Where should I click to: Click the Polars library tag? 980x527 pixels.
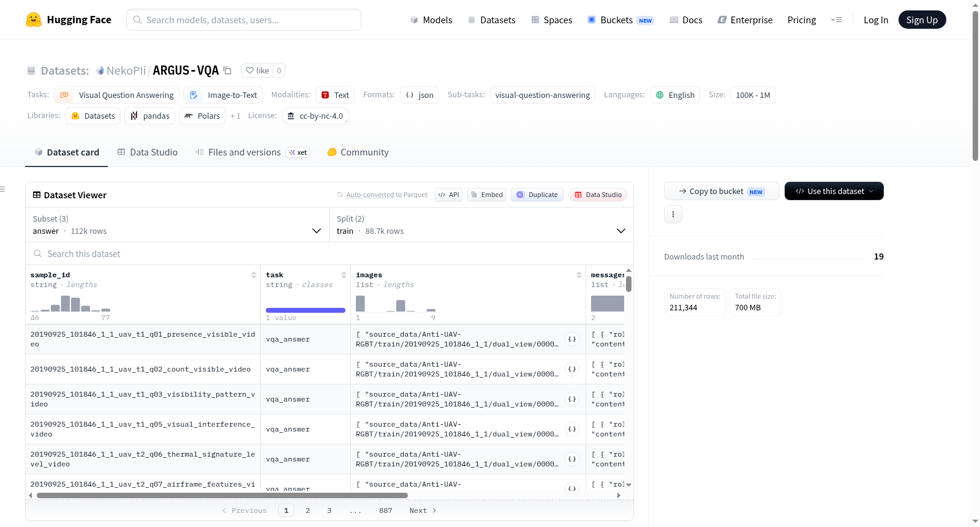(x=202, y=116)
